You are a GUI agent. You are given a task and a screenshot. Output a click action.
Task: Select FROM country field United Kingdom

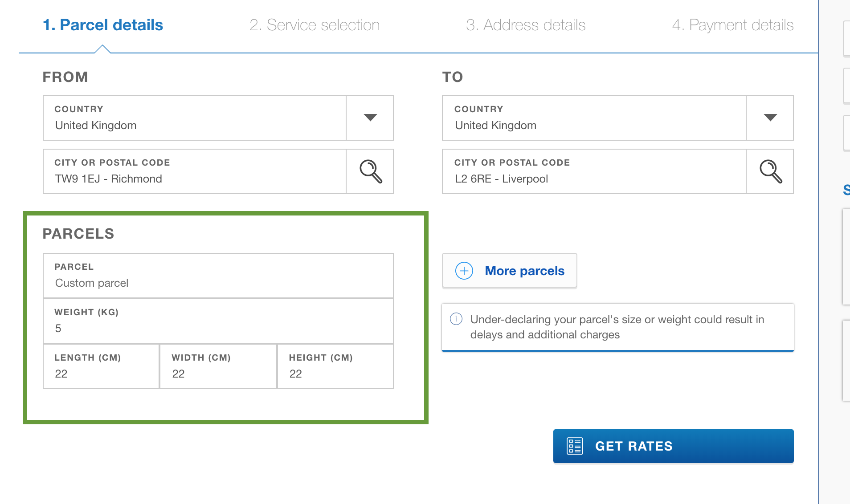(x=195, y=118)
